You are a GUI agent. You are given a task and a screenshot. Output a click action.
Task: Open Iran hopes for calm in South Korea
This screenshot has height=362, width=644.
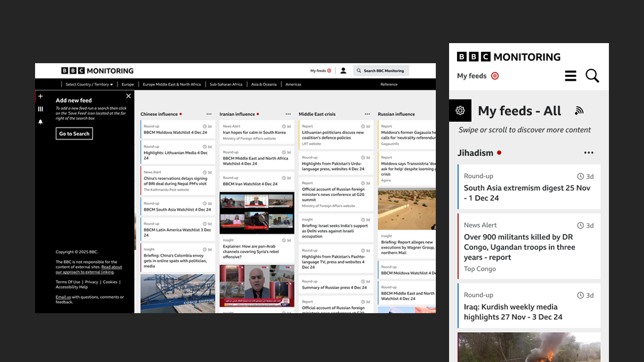coord(254,133)
